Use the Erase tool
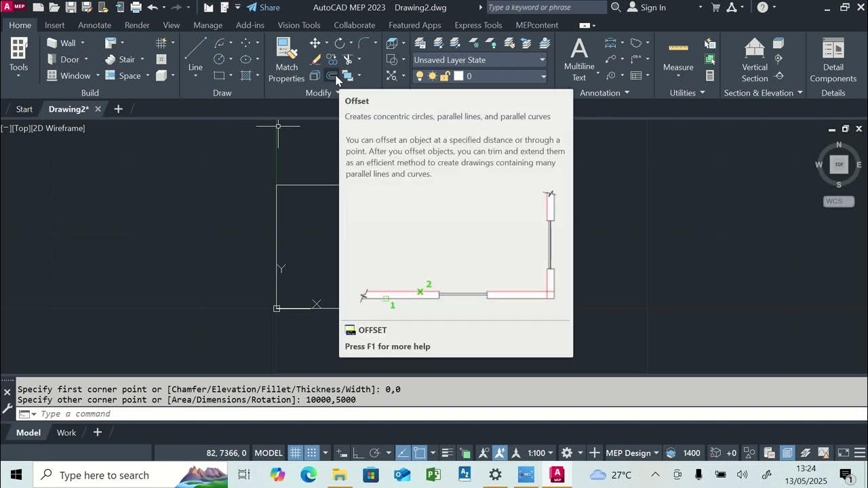 315,59
